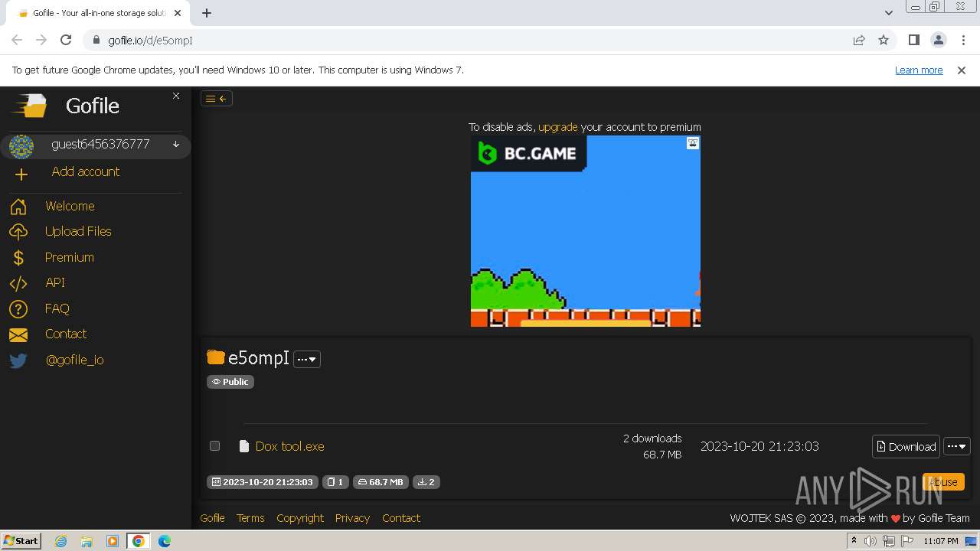Click the Twitter bird icon

click(18, 360)
